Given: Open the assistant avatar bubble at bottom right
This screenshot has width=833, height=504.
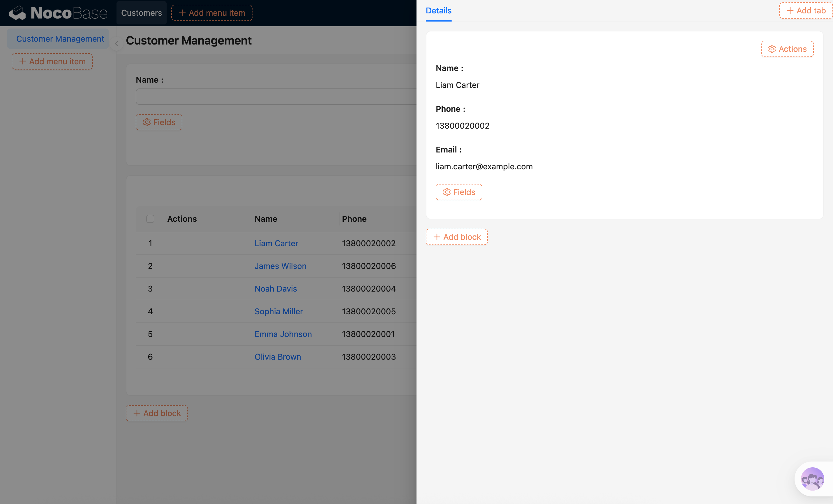Looking at the screenshot, I should [x=813, y=479].
